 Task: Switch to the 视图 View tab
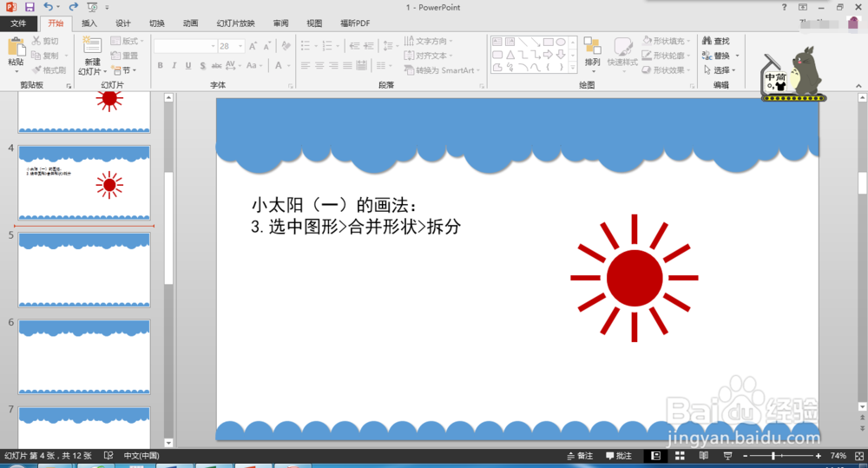coord(314,23)
